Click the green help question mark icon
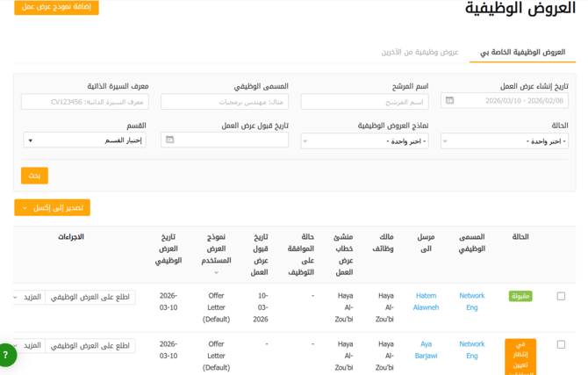 click(5, 356)
